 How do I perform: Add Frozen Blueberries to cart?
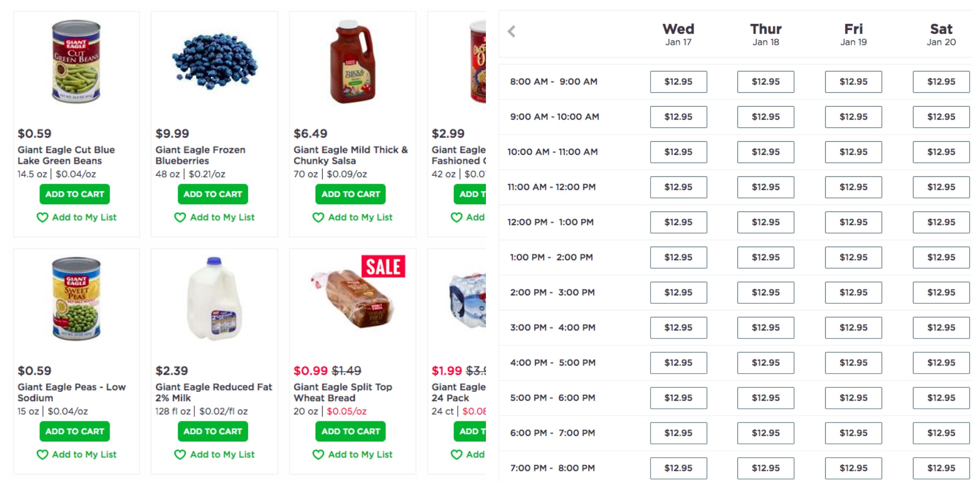(213, 194)
